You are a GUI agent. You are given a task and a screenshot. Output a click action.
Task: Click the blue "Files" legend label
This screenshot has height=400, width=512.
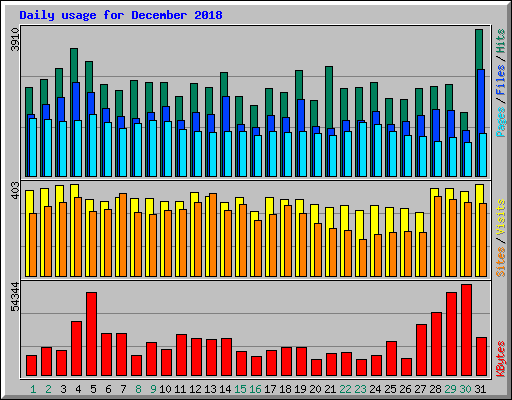501,80
